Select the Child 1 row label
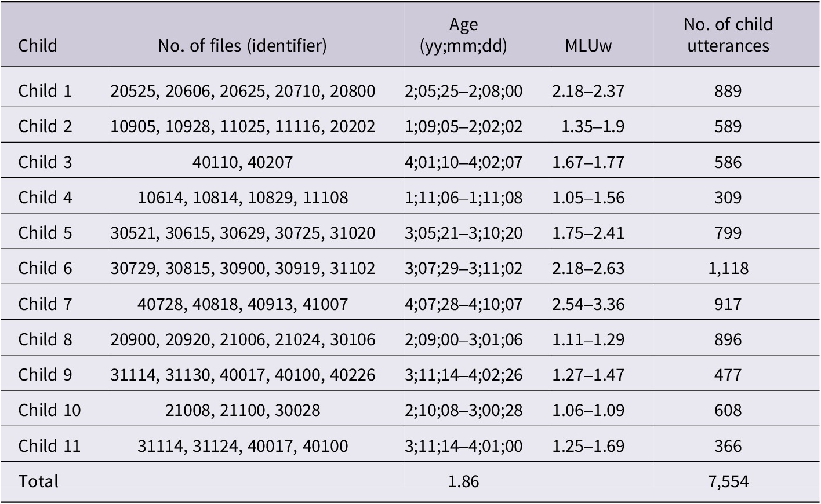Screen dimensions: 821x504 [45, 91]
